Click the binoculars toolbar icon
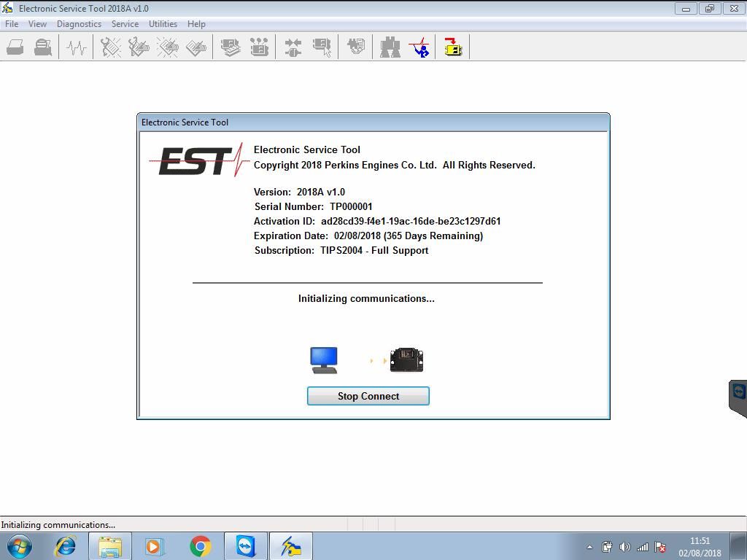The width and height of the screenshot is (747, 560). (390, 47)
